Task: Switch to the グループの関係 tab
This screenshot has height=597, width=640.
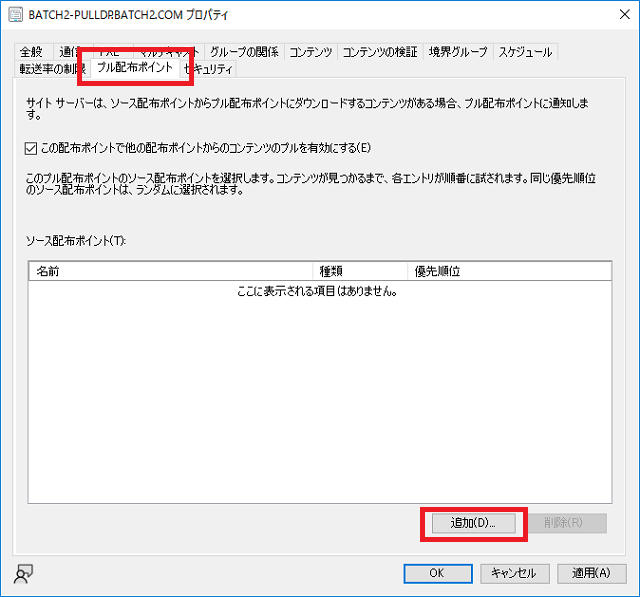Action: pos(244,52)
